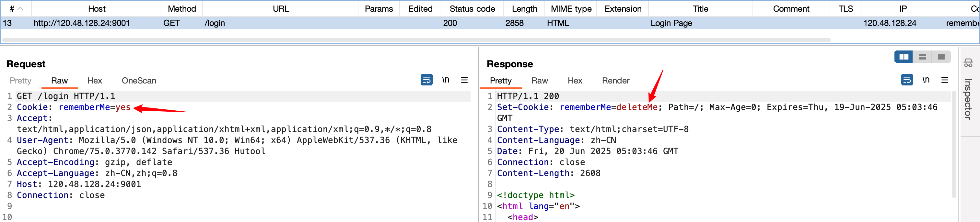Click the Date header in the response
The image size is (980, 222).
click(588, 151)
